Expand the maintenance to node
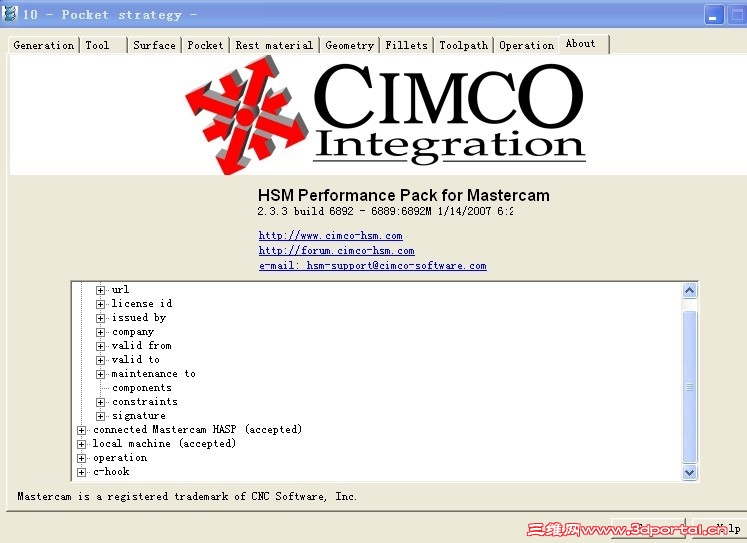Viewport: 747px width, 543px height. point(100,374)
